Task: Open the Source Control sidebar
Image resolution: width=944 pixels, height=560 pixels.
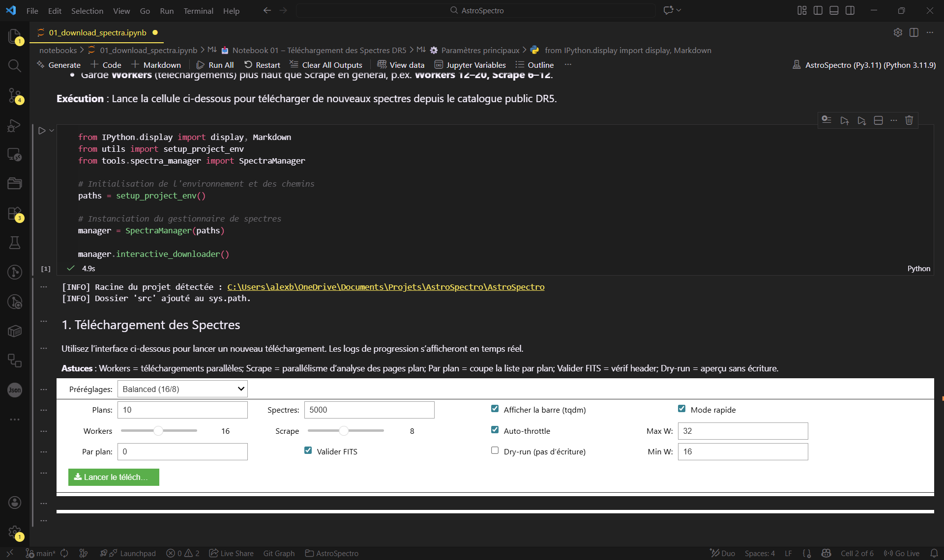Action: click(x=15, y=96)
